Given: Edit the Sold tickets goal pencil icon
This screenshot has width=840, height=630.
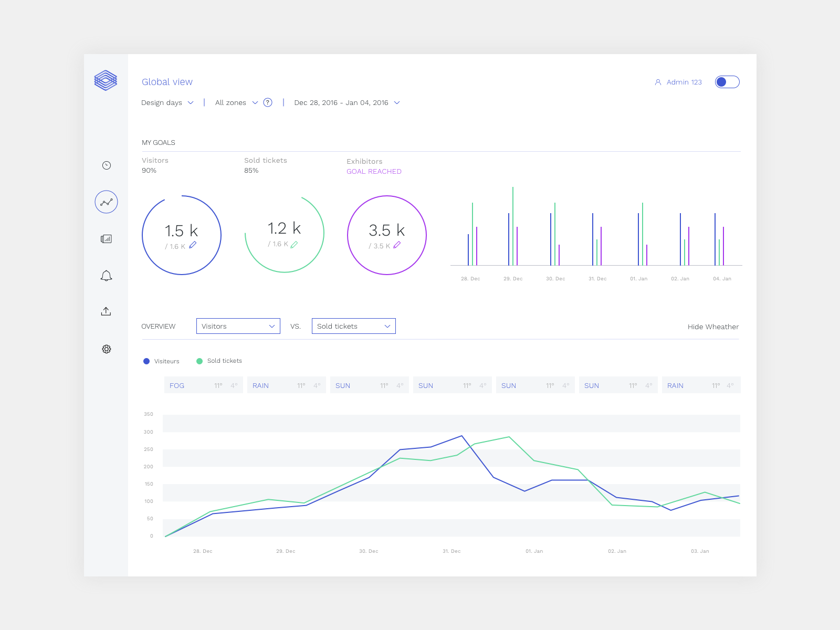Looking at the screenshot, I should (294, 244).
